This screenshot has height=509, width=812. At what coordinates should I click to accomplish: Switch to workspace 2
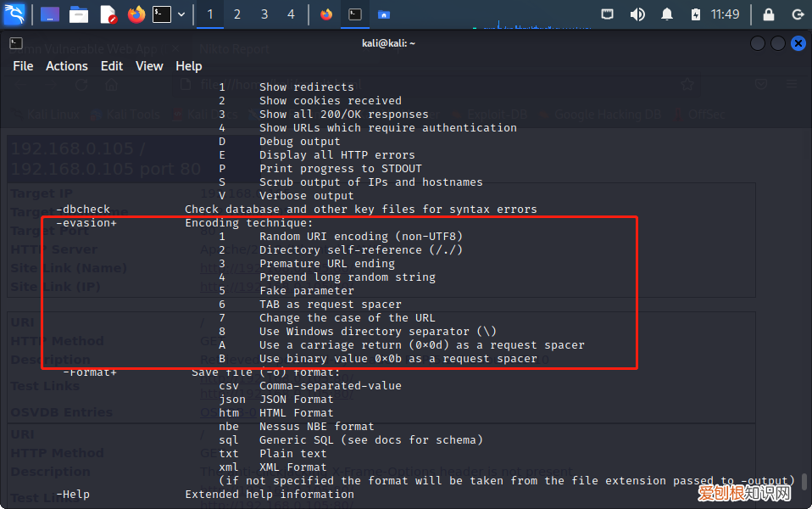(x=237, y=14)
